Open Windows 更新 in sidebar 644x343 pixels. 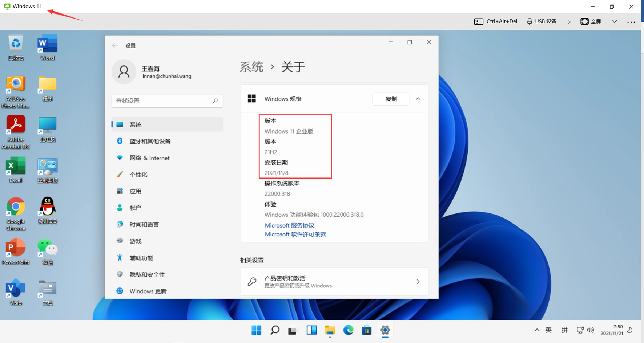point(167,291)
